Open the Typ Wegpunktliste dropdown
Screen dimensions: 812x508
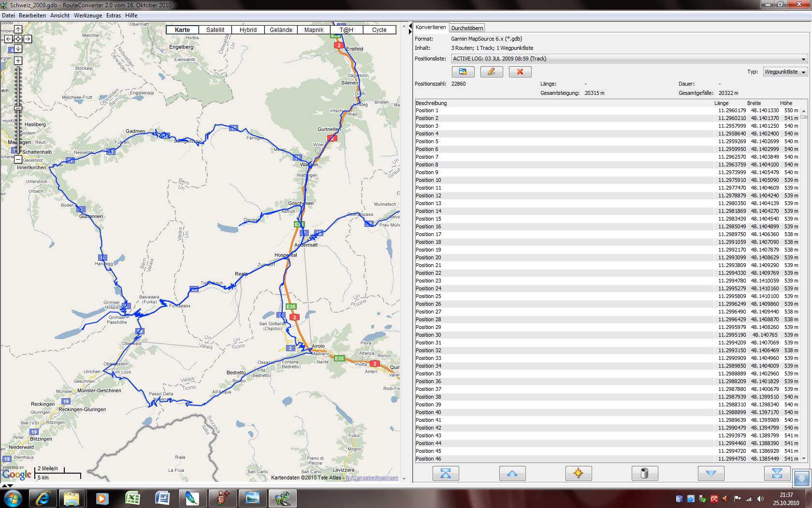click(785, 72)
